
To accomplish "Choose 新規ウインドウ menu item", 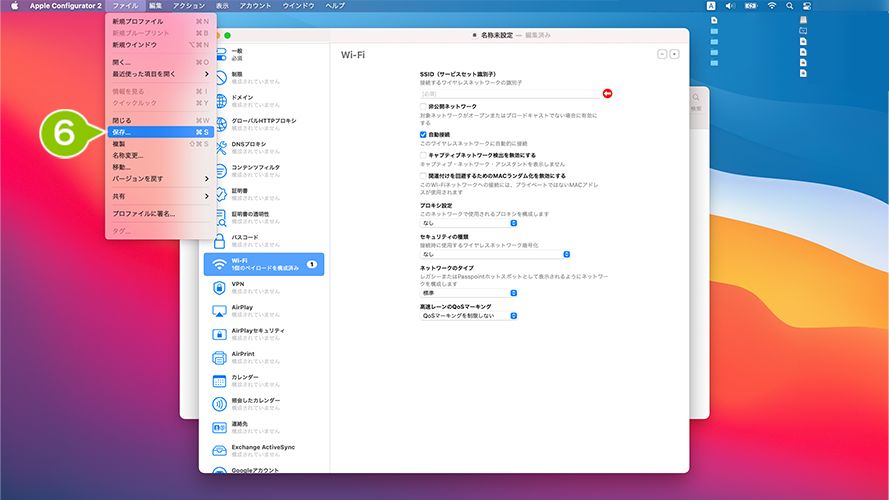I will pos(160,45).
